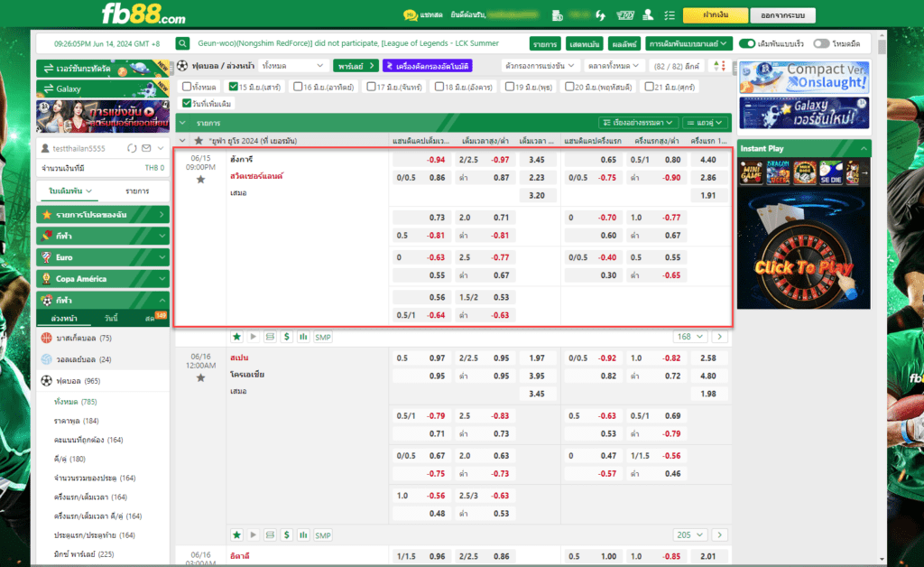Select the ล่วงหน้า early tab
The height and width of the screenshot is (567, 924).
coord(64,319)
